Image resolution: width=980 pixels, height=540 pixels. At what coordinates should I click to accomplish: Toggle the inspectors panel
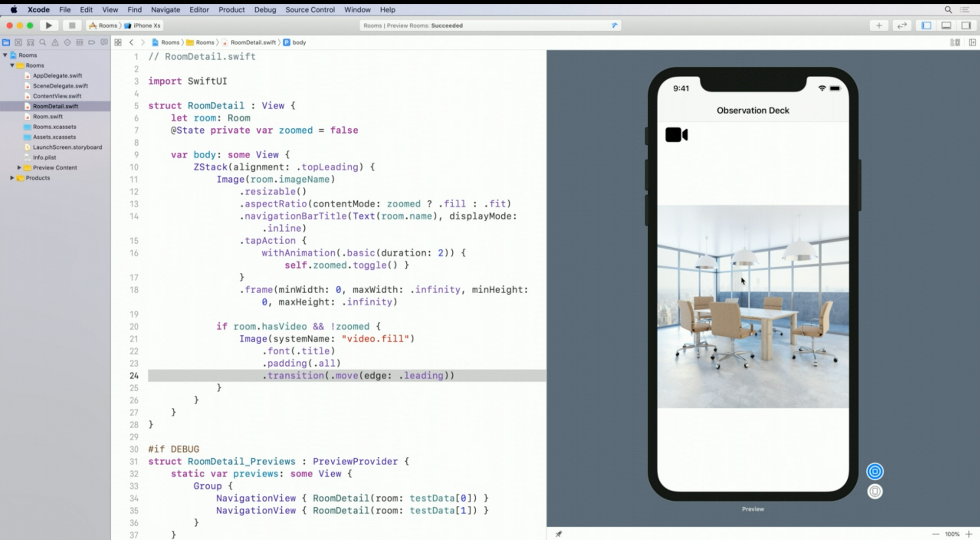click(x=966, y=25)
